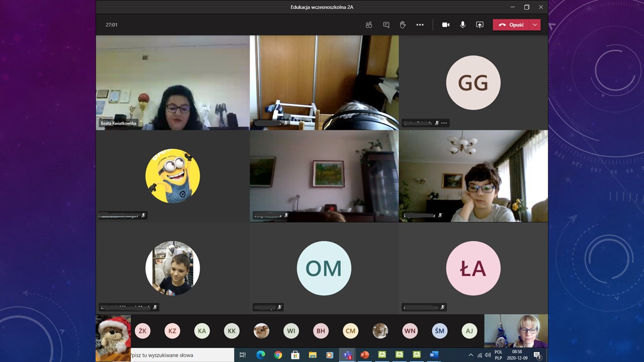644x362 pixels.
Task: Click the AJ participant bubble
Action: click(x=469, y=331)
